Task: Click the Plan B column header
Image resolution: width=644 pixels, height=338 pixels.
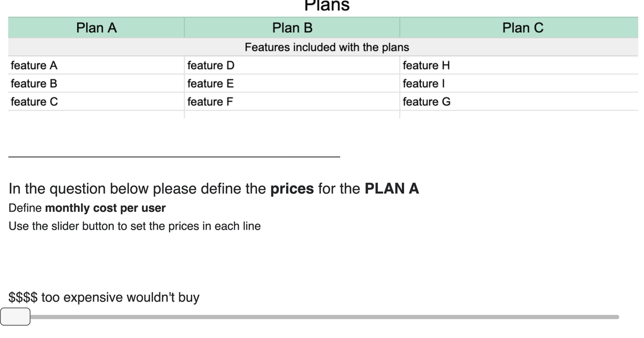Action: pyautogui.click(x=292, y=27)
